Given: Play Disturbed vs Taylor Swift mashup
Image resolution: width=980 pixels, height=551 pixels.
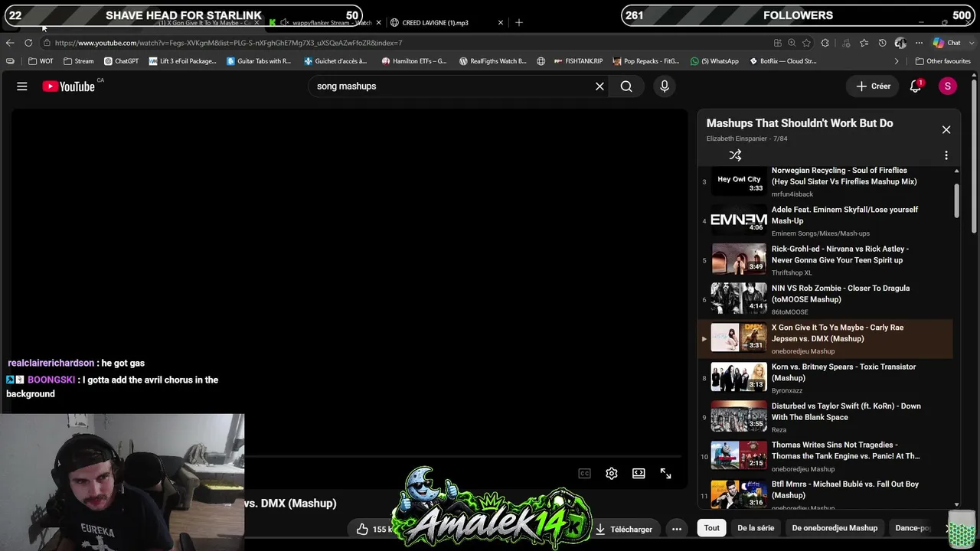Looking at the screenshot, I should pos(827,418).
